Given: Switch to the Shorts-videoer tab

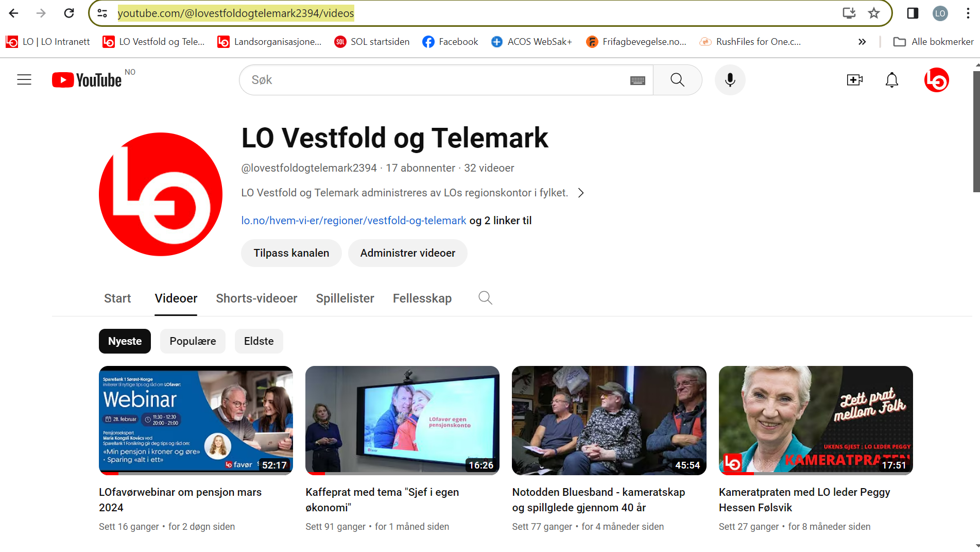Looking at the screenshot, I should (x=256, y=298).
